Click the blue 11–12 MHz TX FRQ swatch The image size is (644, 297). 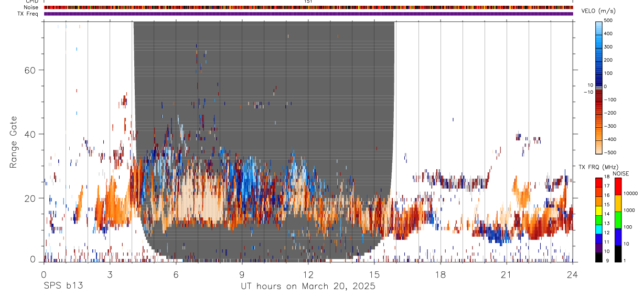tap(599, 239)
